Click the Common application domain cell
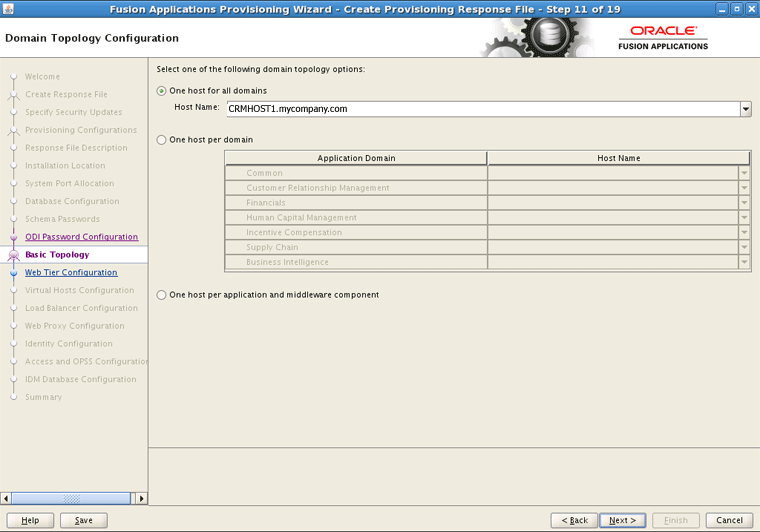 click(x=356, y=173)
